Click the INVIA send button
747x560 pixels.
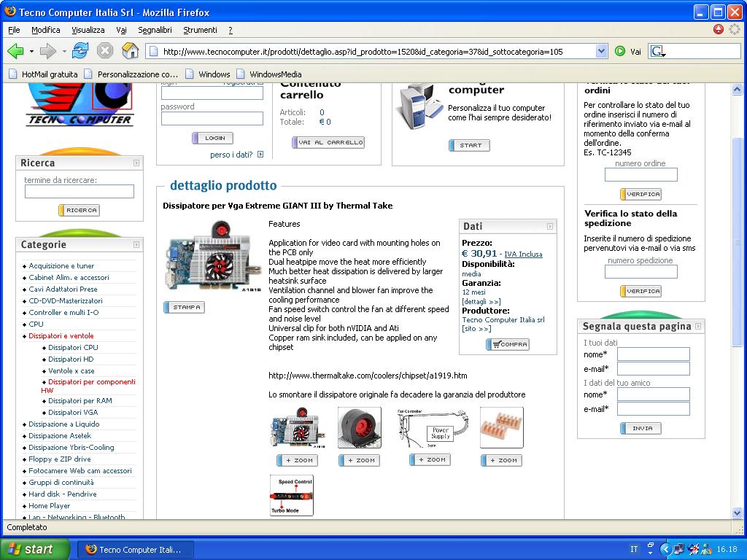coord(640,428)
